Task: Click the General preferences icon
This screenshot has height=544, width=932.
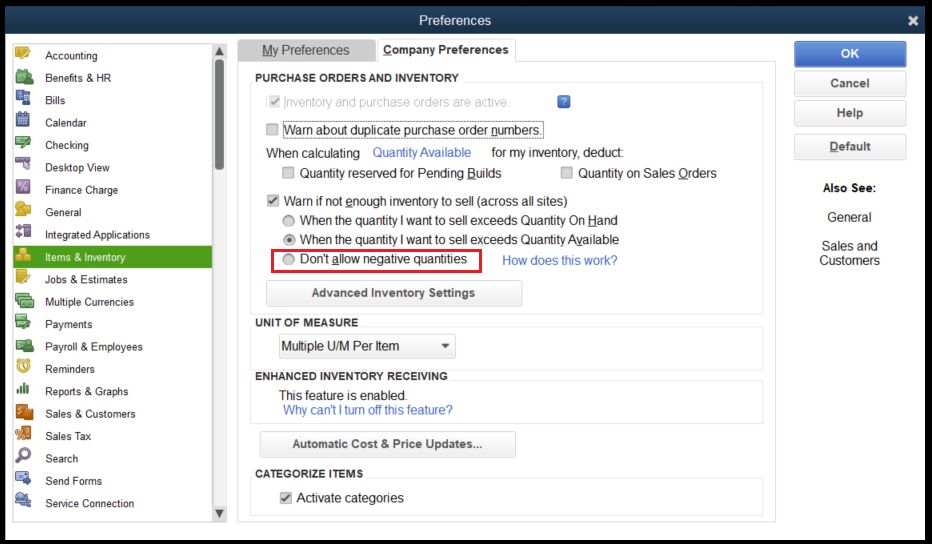Action: (x=23, y=209)
